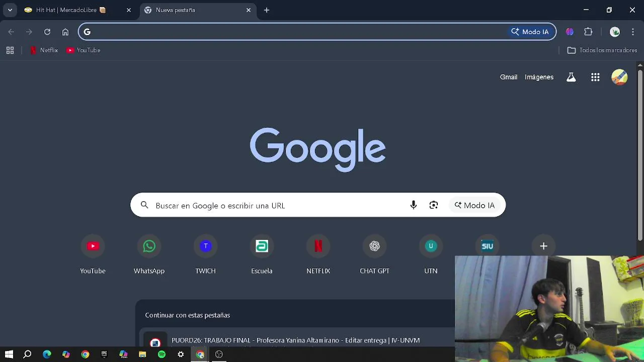Go to the home page

click(65, 32)
